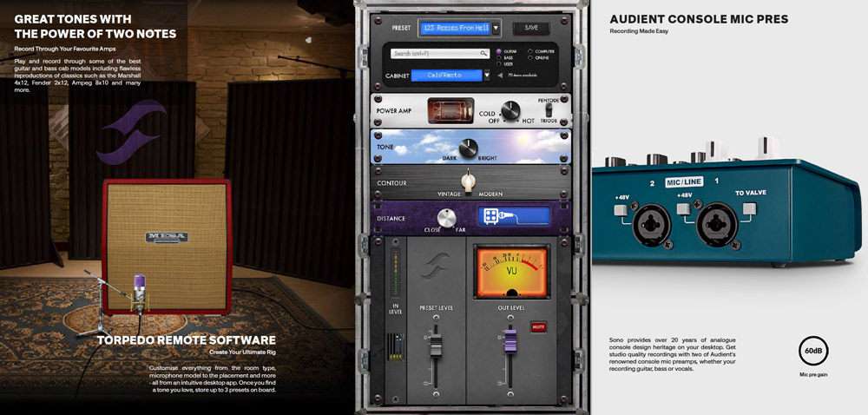Select the Computer radio button
Viewport: 868px width, 415px height.
(x=530, y=51)
